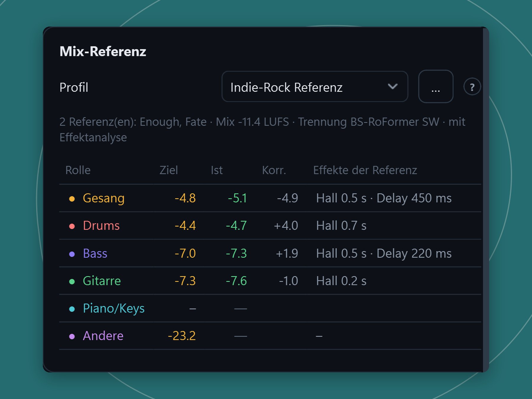Click the reference summary text mentioning Enough, Fate
Image resolution: width=532 pixels, height=399 pixels.
(x=262, y=129)
